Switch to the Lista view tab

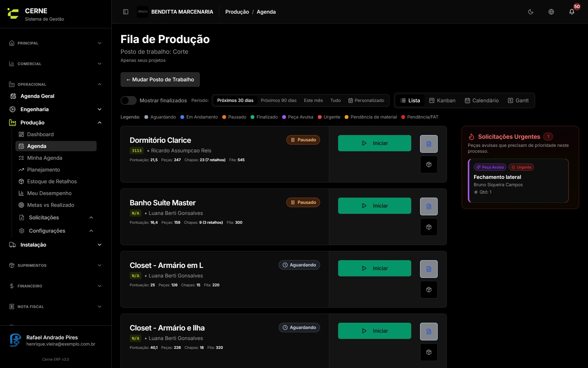pyautogui.click(x=410, y=100)
